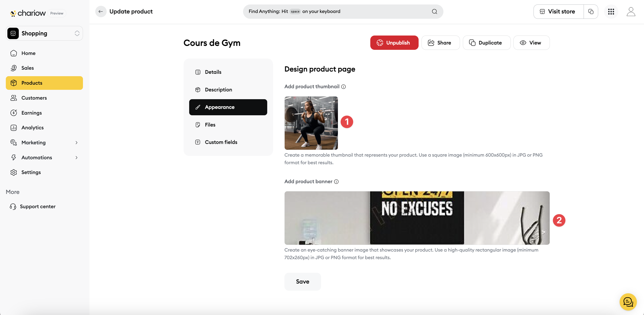Click the Automations lightning icon
Viewport: 644px width, 315px height.
click(13, 158)
